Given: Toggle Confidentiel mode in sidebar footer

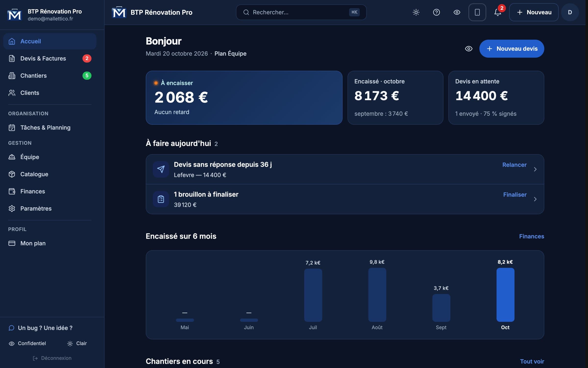Looking at the screenshot, I should 27,343.
